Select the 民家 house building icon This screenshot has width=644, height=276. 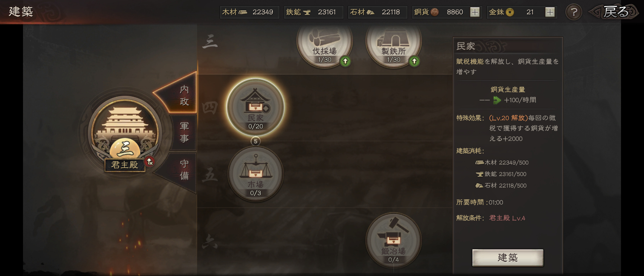256,107
